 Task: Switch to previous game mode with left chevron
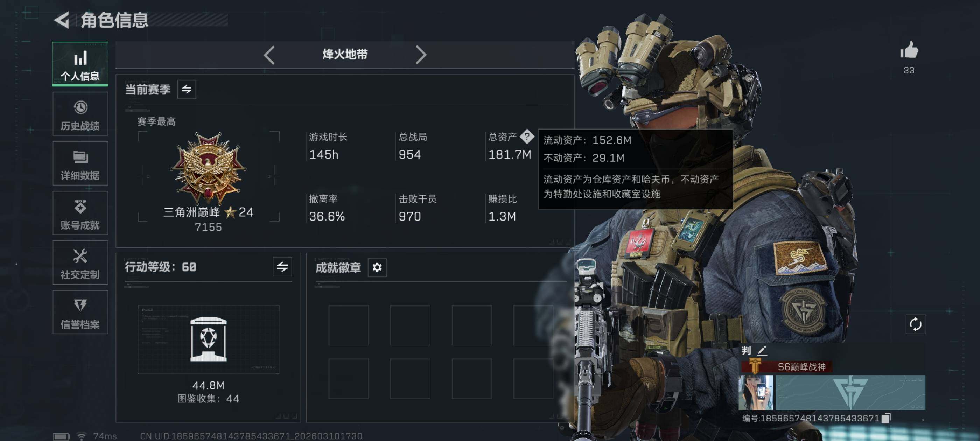(269, 55)
